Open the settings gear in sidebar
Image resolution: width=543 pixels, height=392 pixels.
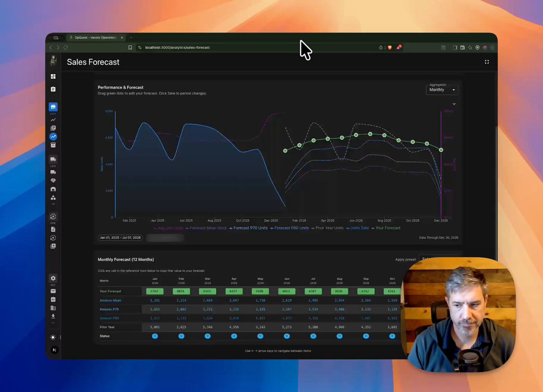click(53, 279)
